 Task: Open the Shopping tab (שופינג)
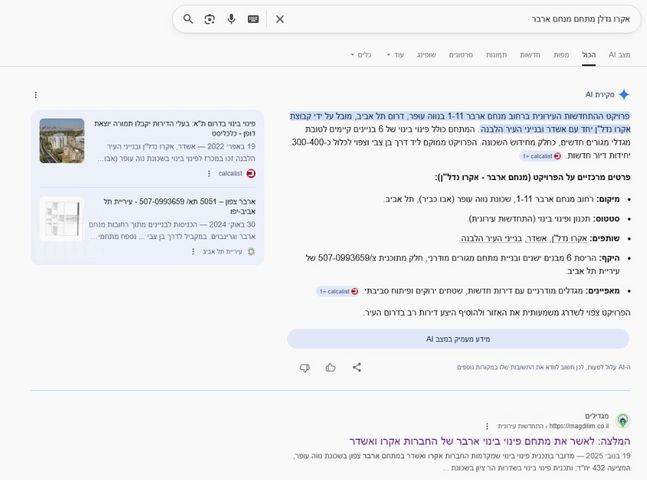pos(426,54)
